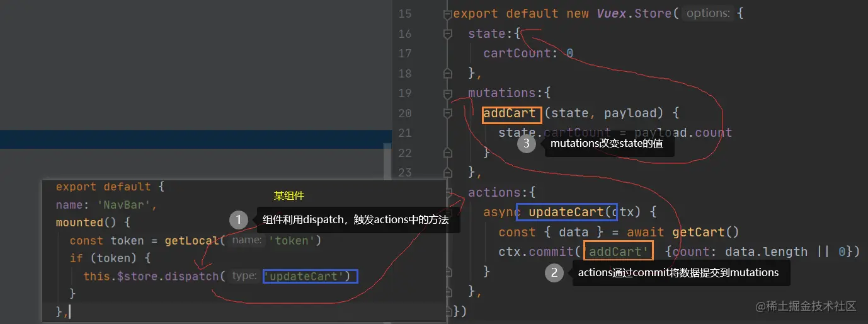Image resolution: width=868 pixels, height=324 pixels.
Task: Collapse the export default block fold marker on line 15
Action: click(447, 14)
